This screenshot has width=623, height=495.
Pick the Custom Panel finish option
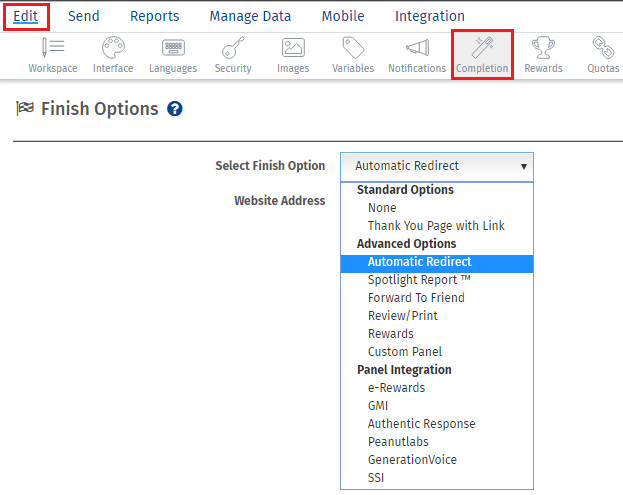click(x=405, y=352)
